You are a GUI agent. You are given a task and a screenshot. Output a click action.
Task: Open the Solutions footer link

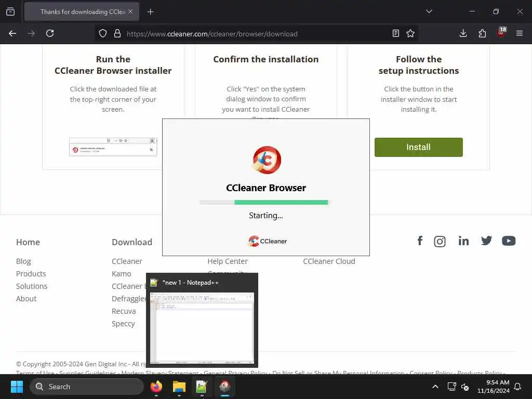(32, 286)
